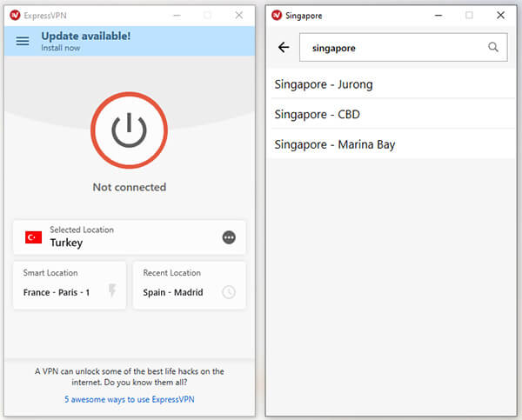Viewport: 522px width, 420px height.
Task: Click the logo in Singapore window title bar
Action: pyautogui.click(x=277, y=16)
